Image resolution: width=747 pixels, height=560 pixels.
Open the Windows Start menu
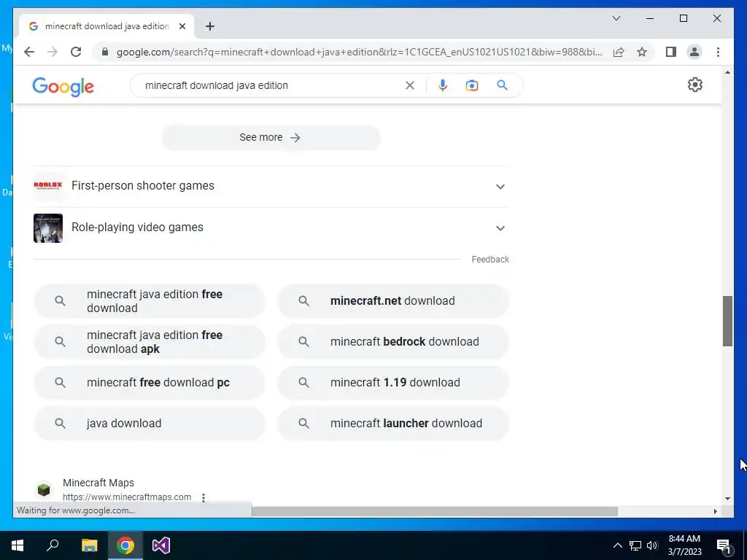coord(18,545)
